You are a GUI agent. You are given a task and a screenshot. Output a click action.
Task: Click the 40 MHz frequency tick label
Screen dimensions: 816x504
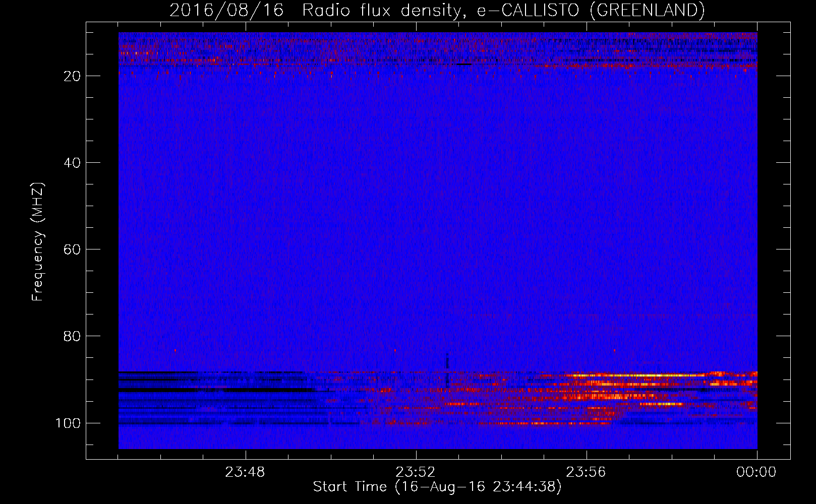click(72, 163)
